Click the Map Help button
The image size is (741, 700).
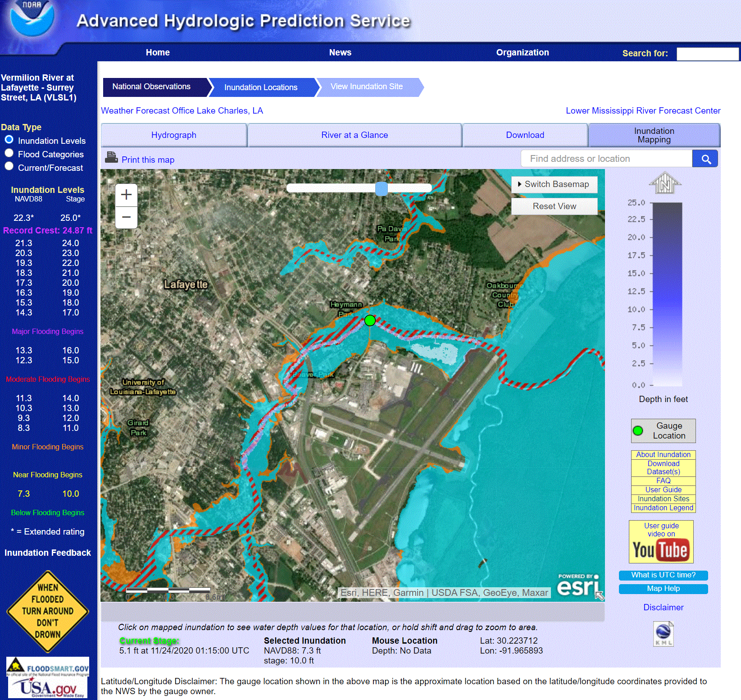click(663, 589)
